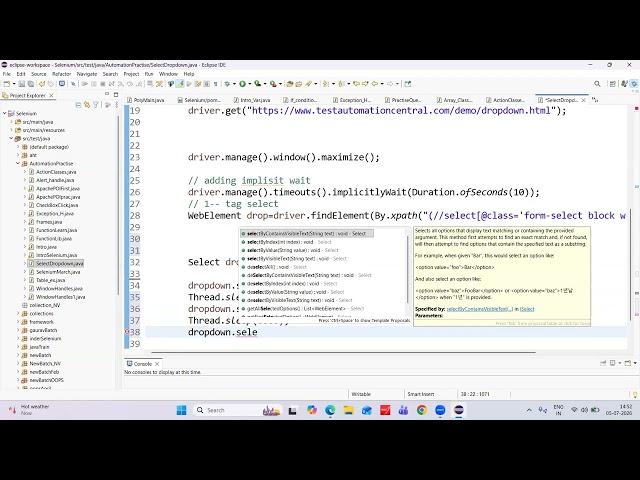Open the Windows Start menu

(182, 410)
